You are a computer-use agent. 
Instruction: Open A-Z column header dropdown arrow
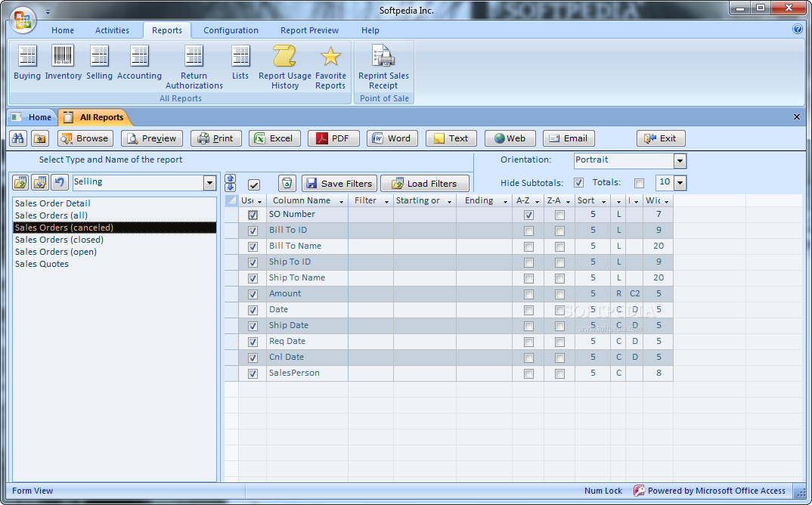[538, 202]
